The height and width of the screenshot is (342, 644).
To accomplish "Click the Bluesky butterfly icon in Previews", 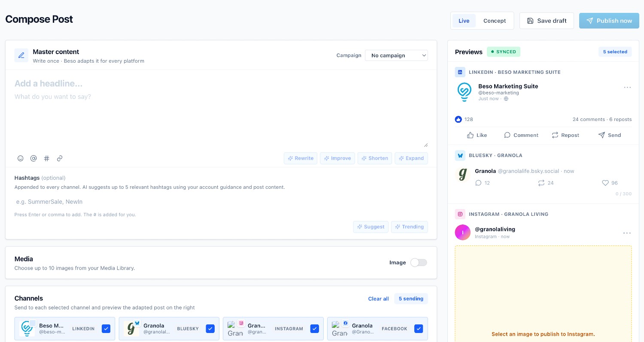I will tap(460, 155).
